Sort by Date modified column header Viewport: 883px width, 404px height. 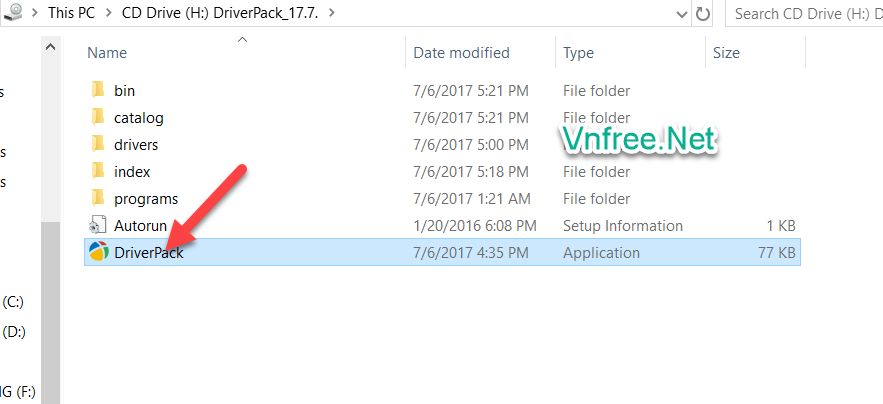tap(461, 53)
